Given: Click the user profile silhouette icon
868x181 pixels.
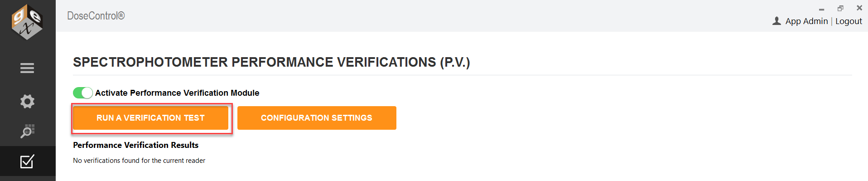Looking at the screenshot, I should click(x=776, y=21).
